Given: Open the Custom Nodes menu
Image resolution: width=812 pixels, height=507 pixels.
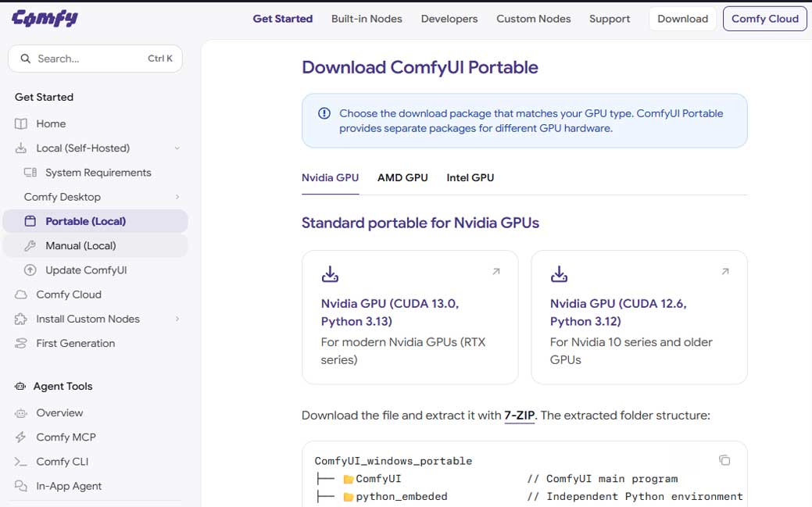Looking at the screenshot, I should coord(534,19).
